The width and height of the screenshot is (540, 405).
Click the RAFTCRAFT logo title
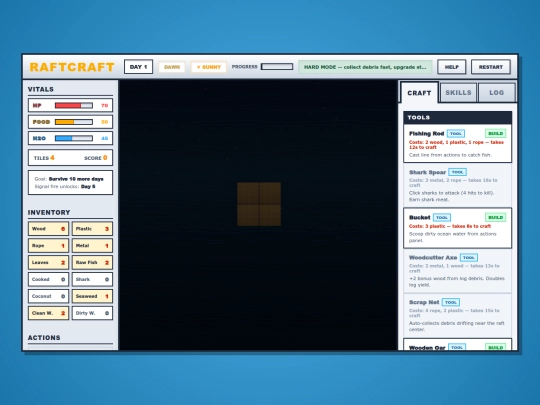[72, 67]
